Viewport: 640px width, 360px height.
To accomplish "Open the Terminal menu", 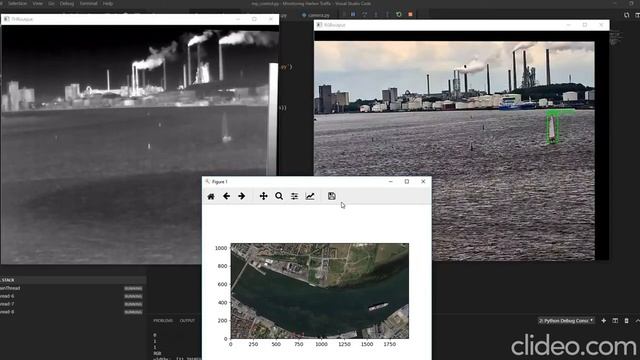I will point(89,3).
